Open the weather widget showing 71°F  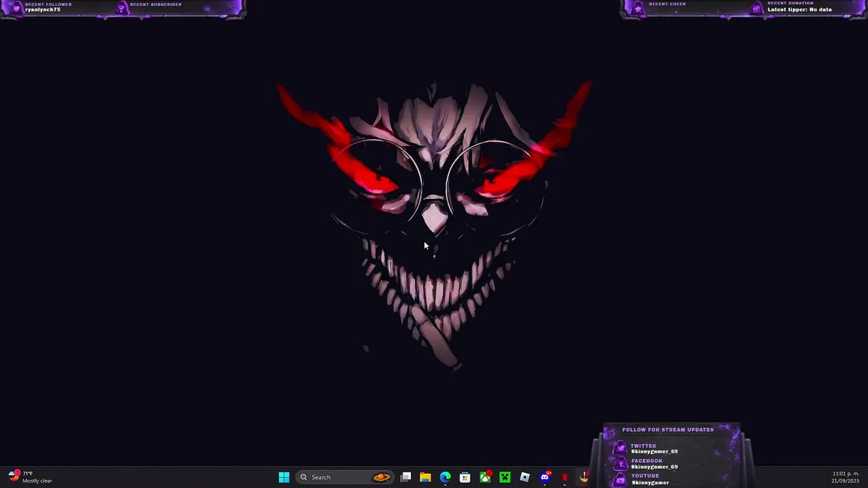point(31,477)
